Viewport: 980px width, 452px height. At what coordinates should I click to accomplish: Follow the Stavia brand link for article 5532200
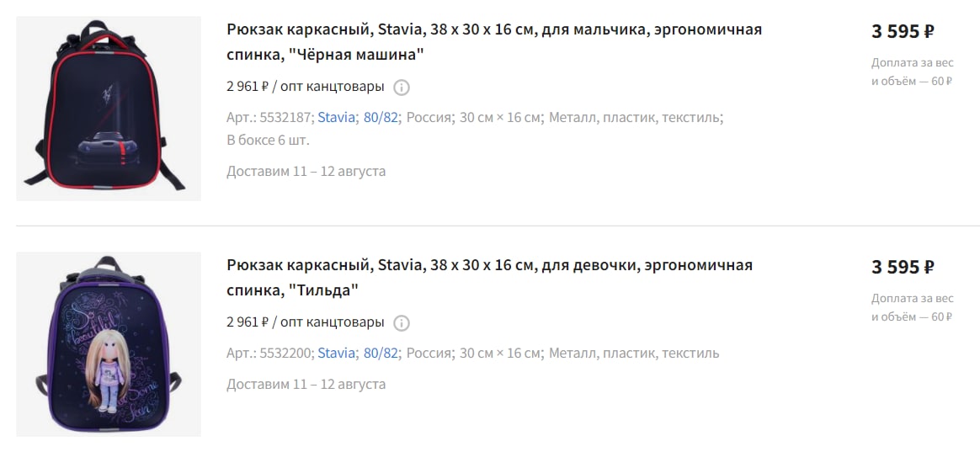336,354
